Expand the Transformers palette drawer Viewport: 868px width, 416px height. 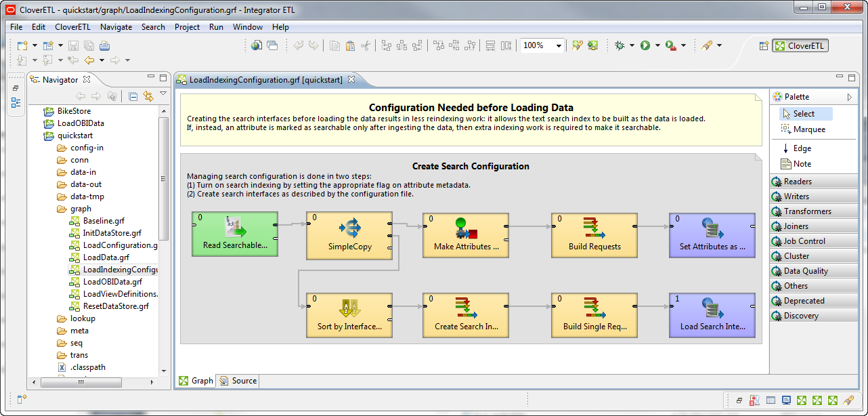click(x=814, y=211)
